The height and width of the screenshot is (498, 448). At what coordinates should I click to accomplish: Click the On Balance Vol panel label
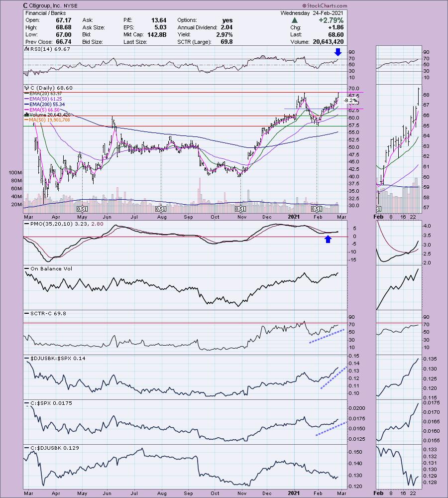[x=51, y=268]
